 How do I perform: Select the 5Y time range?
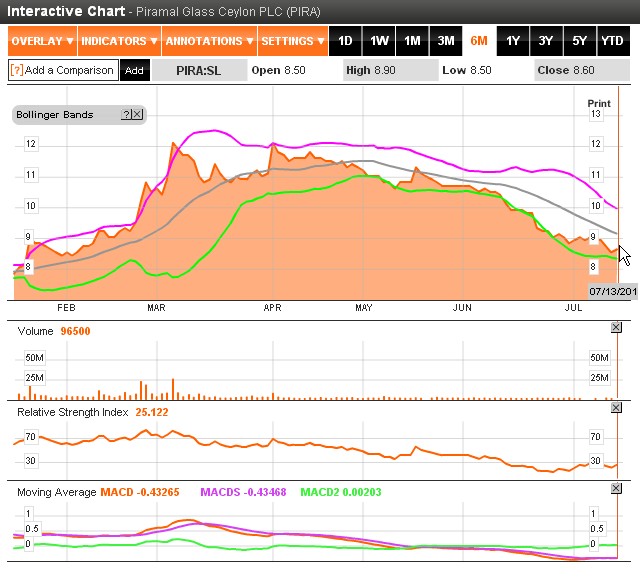pyautogui.click(x=580, y=41)
